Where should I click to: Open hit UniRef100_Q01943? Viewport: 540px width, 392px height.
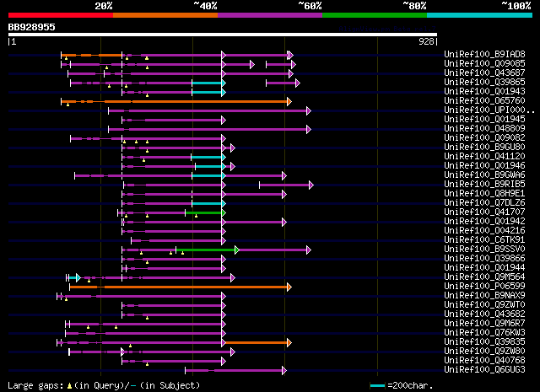coord(484,92)
